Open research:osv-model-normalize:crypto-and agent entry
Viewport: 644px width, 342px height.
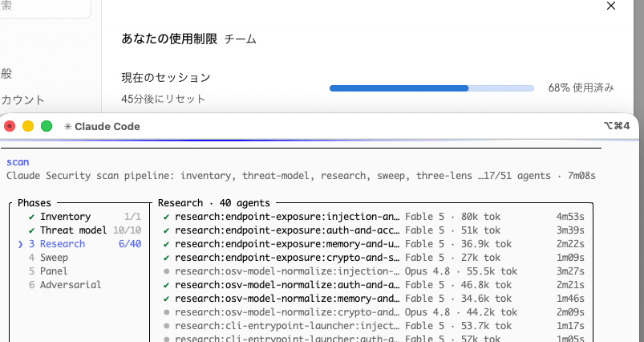click(x=374, y=312)
